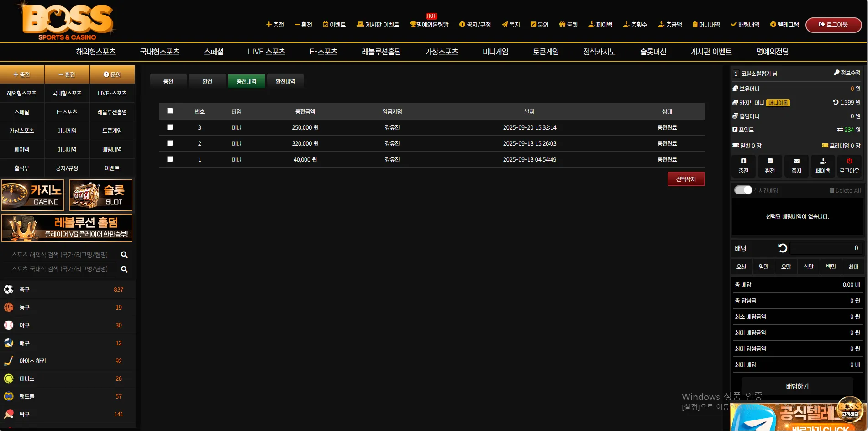The width and height of the screenshot is (868, 431).
Task: Click the bet amount reset arrow icon
Action: [x=783, y=248]
